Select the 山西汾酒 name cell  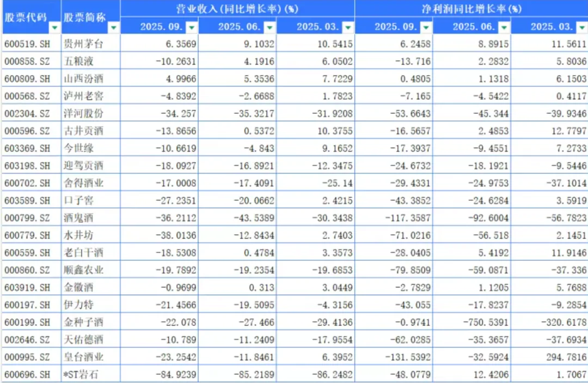(x=91, y=79)
